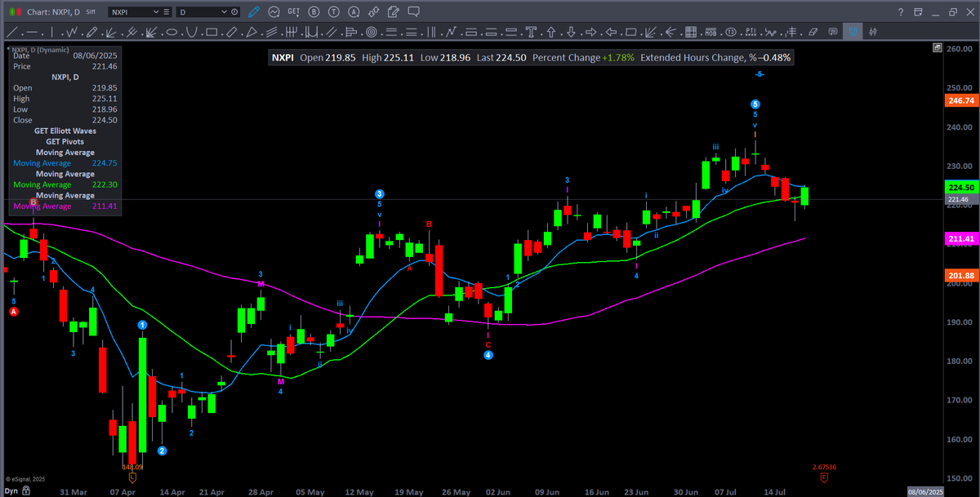Click the 224.50 green last price marker

(961, 188)
